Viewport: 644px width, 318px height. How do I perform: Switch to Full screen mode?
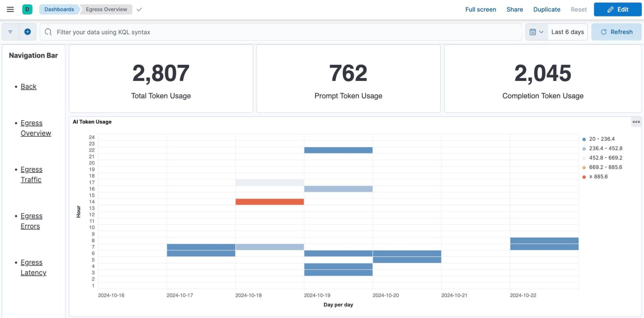click(480, 9)
